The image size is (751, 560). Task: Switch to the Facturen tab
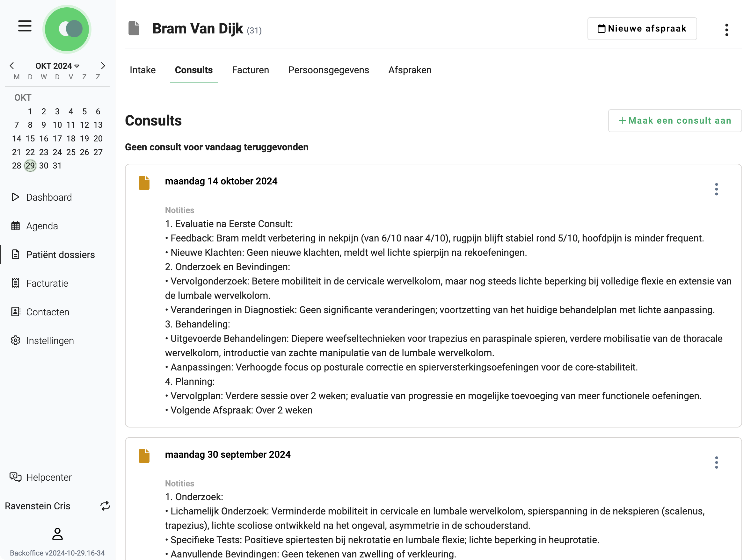(250, 70)
